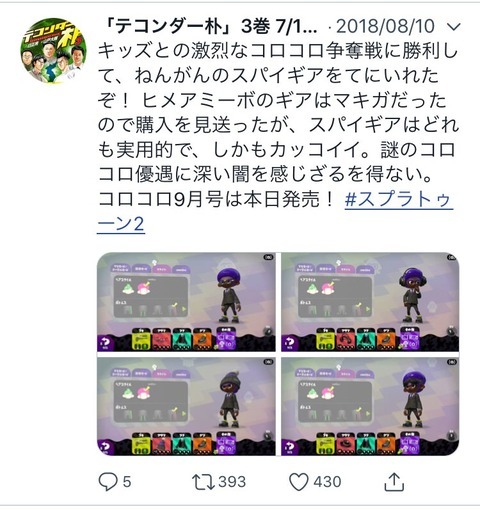Retweet using the retweet arrows icon
The height and width of the screenshot is (510, 480).
coord(203,482)
